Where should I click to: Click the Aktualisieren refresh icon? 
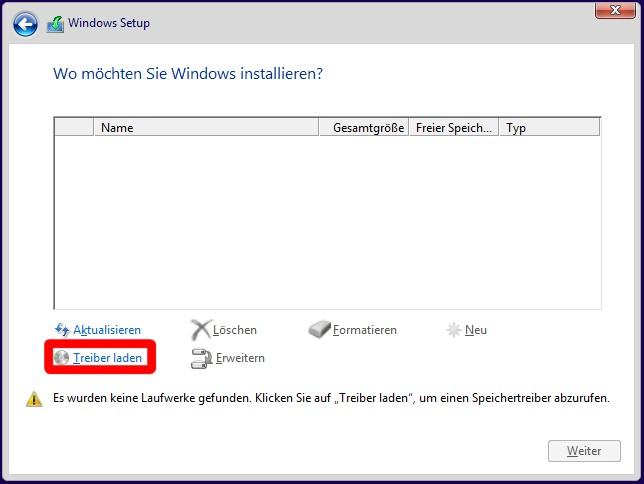(62, 330)
